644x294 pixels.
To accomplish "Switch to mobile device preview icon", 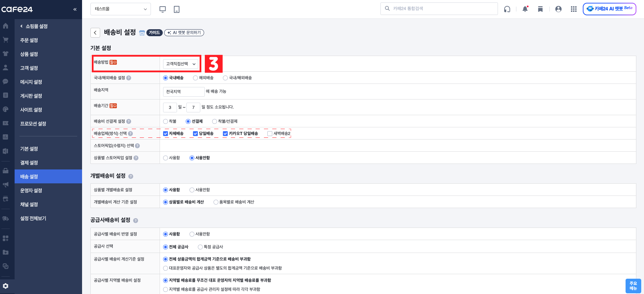I will 177,9.
